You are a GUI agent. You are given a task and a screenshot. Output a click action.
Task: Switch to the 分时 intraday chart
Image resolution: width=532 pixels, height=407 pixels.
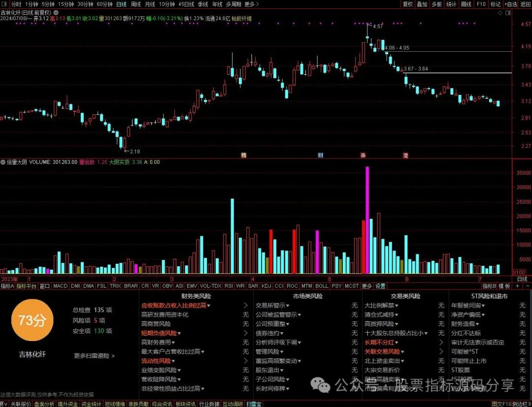(x=16, y=4)
